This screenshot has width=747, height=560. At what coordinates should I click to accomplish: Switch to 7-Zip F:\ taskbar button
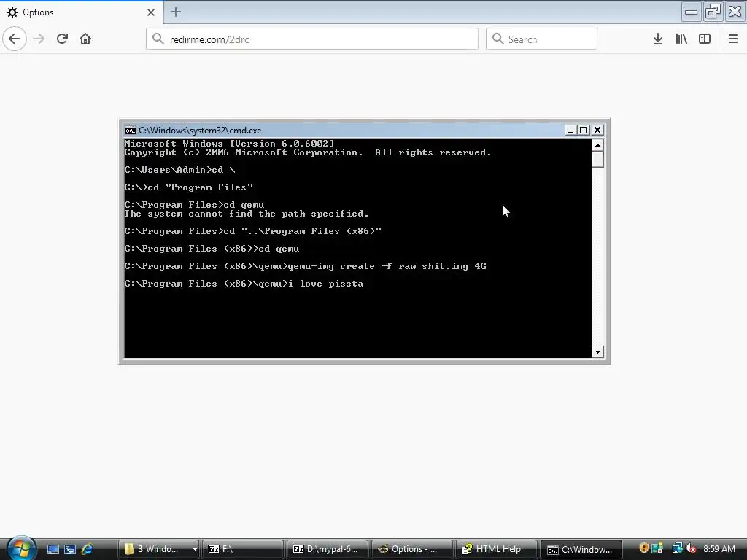point(243,549)
